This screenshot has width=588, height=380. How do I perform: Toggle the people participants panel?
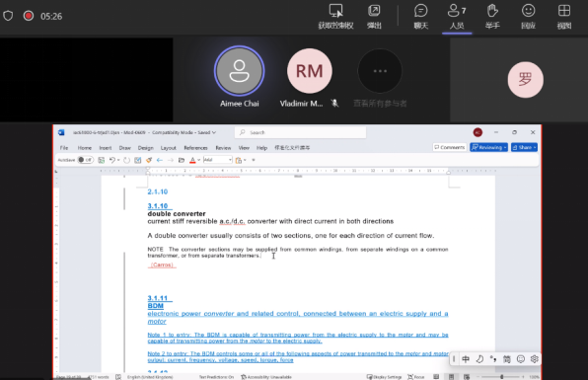[x=457, y=16]
